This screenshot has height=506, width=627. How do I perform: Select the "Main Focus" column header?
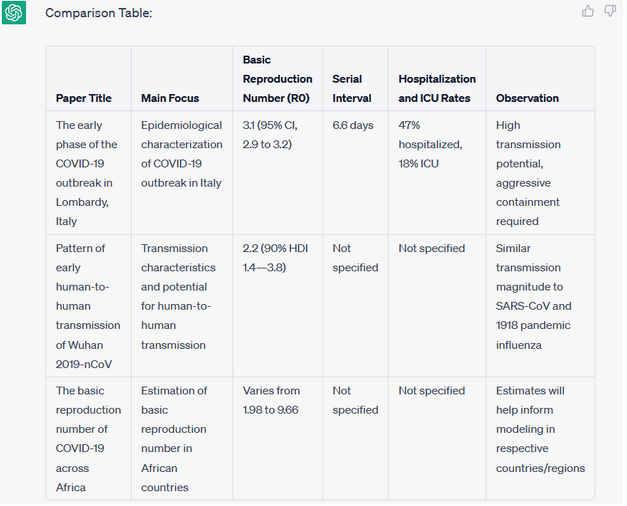pyautogui.click(x=170, y=98)
